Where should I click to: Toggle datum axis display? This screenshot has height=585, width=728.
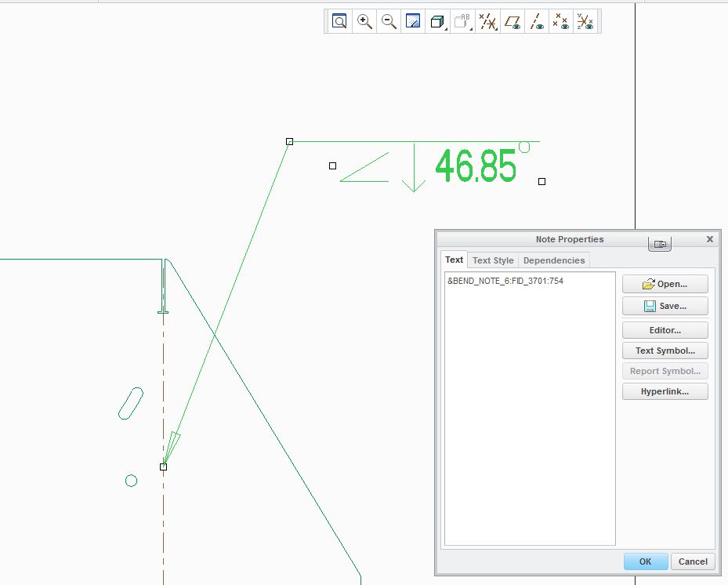537,21
